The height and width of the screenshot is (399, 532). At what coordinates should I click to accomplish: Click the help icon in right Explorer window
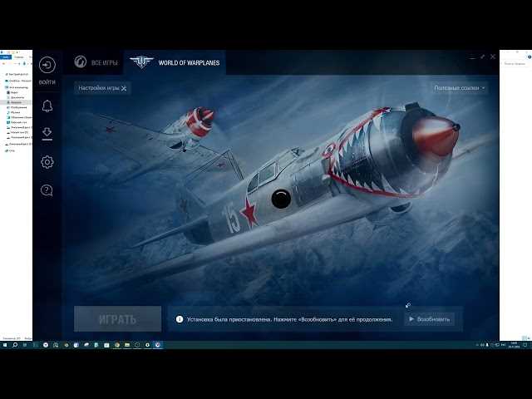click(529, 57)
